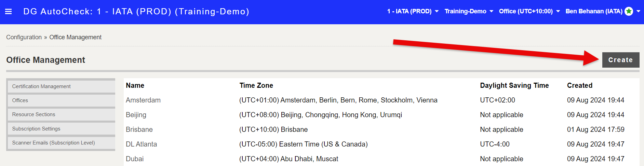Click the Office Management breadcrumb text

coord(75,37)
